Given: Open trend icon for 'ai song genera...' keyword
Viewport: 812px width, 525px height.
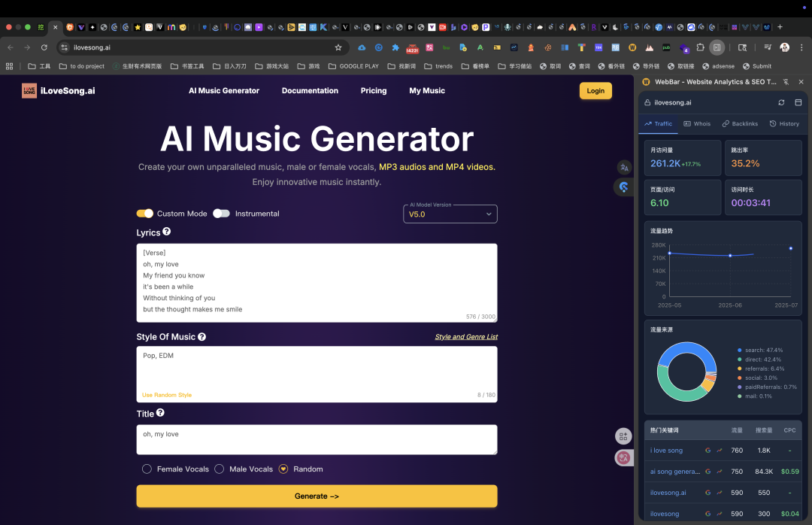Looking at the screenshot, I should coord(720,472).
